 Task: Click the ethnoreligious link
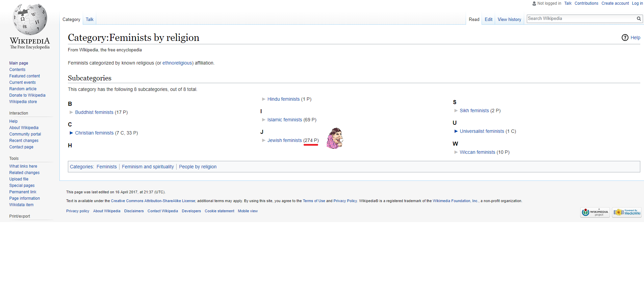coord(177,63)
